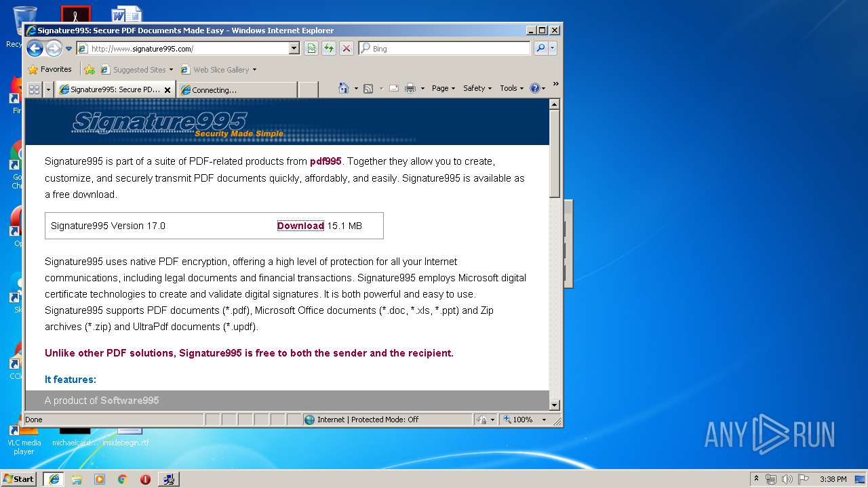Click the Show desktop tray button
This screenshot has width=868, height=488.
point(861,479)
